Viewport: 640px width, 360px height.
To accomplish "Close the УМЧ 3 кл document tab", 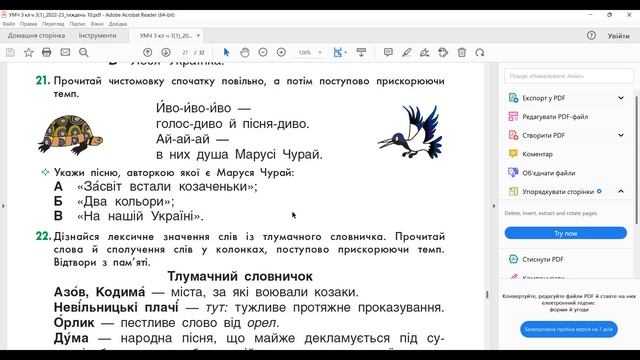I will [198, 36].
